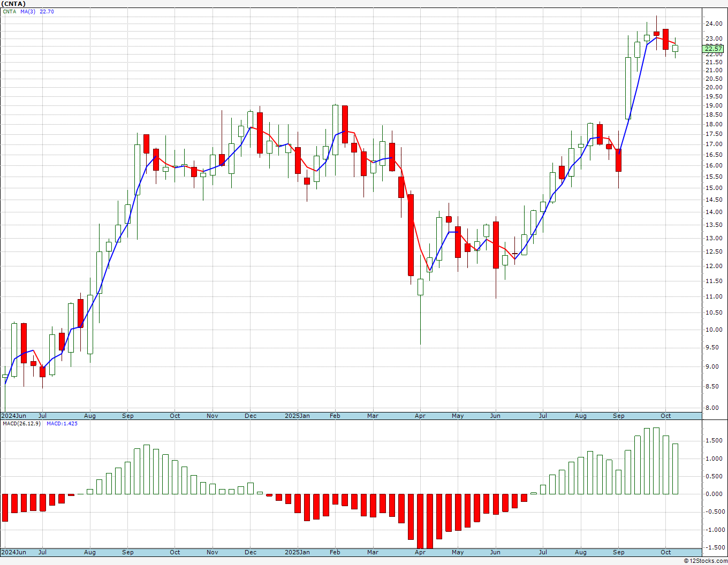Click 2024Jun on the price chart axis
728x565 pixels.
13,416
